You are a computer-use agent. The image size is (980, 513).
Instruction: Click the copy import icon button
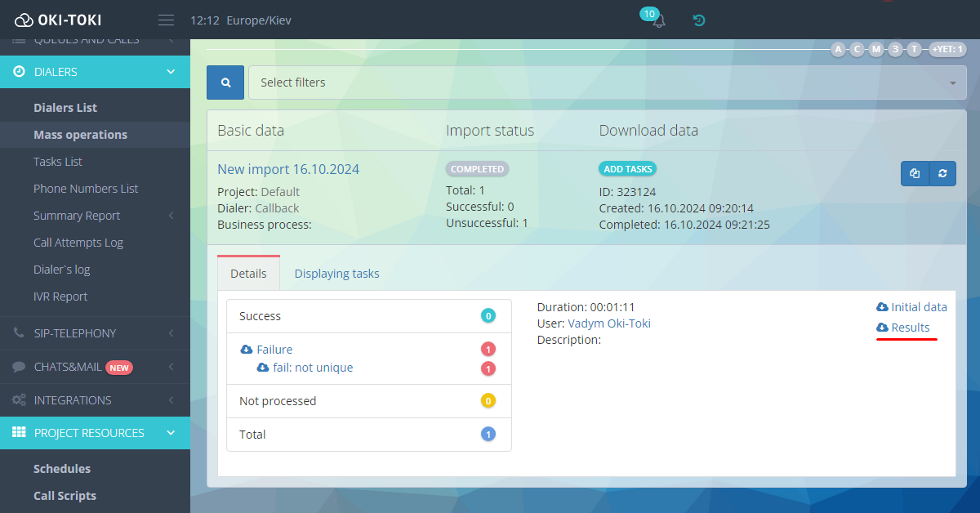click(x=915, y=173)
